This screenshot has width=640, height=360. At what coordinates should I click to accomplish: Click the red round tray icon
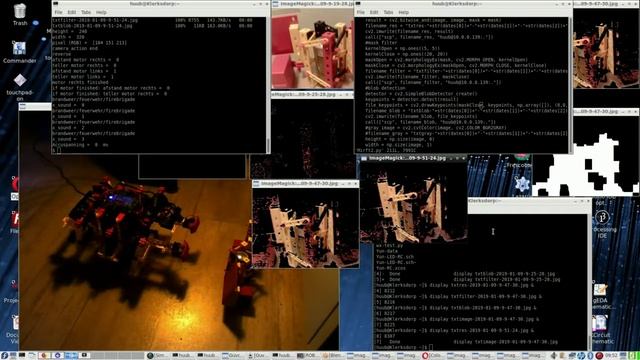click(599, 356)
